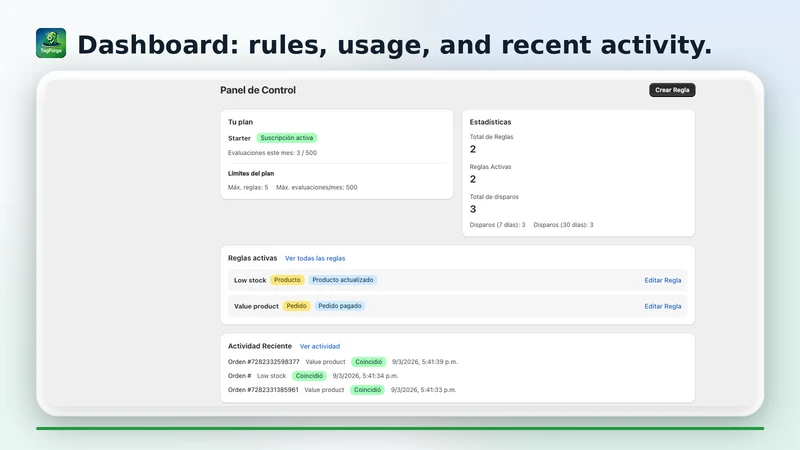This screenshot has width=800, height=450.
Task: Click the Producto tag on Low stock
Action: [x=287, y=280]
